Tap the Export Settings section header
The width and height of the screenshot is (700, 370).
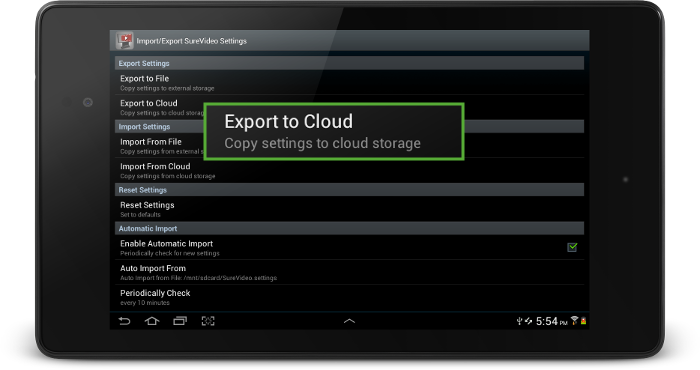click(349, 63)
